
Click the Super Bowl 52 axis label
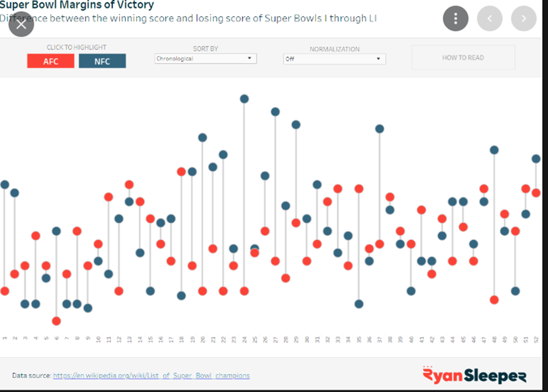[536, 339]
